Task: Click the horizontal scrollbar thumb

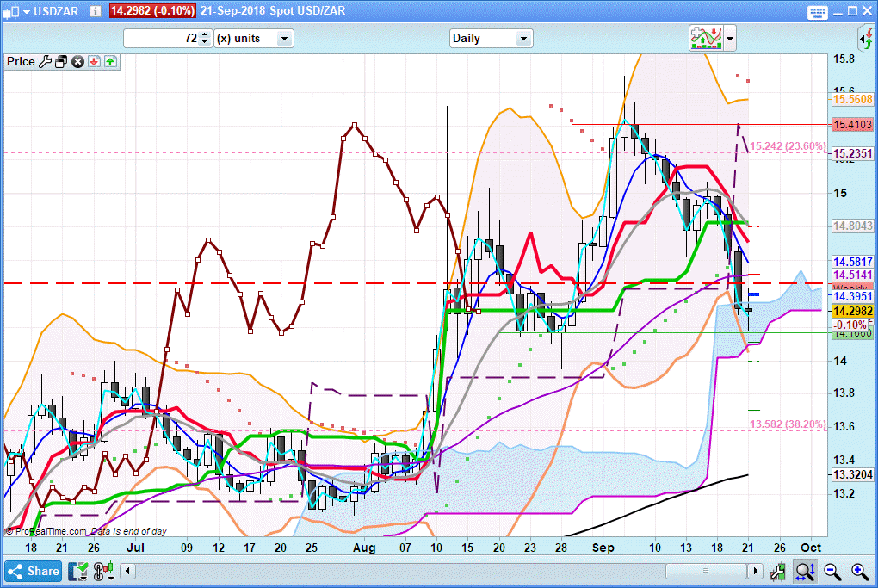Action: pyautogui.click(x=706, y=571)
